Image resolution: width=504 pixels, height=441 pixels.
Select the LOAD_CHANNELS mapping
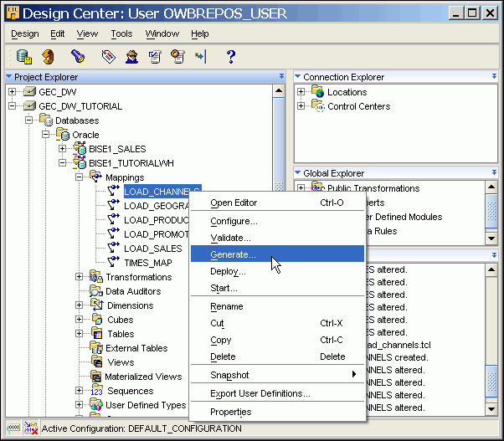click(x=162, y=191)
